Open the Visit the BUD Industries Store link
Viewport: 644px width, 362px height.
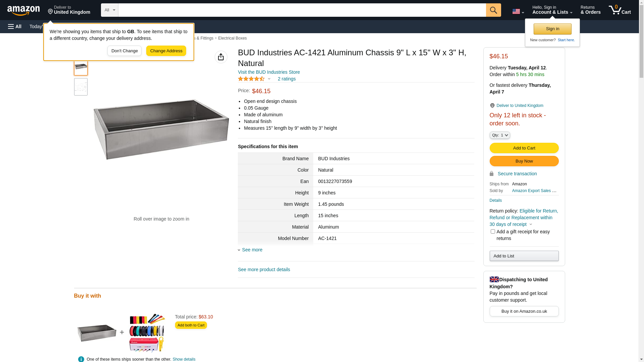[x=269, y=72]
